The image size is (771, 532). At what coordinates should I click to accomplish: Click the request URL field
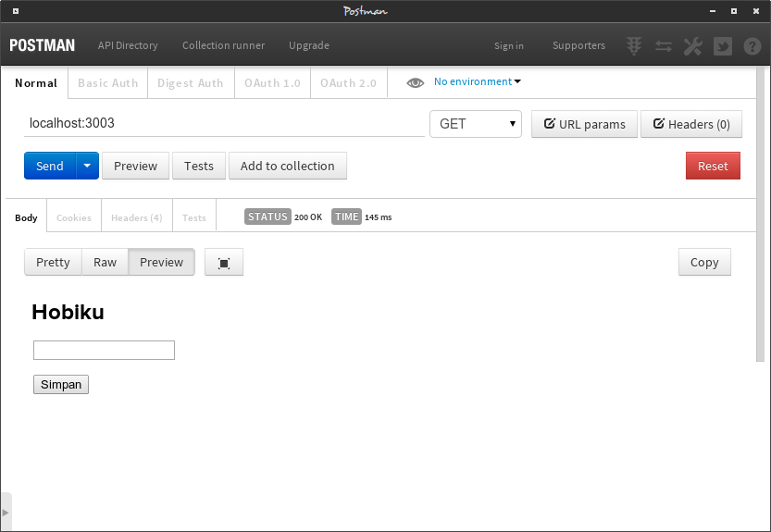pos(224,123)
